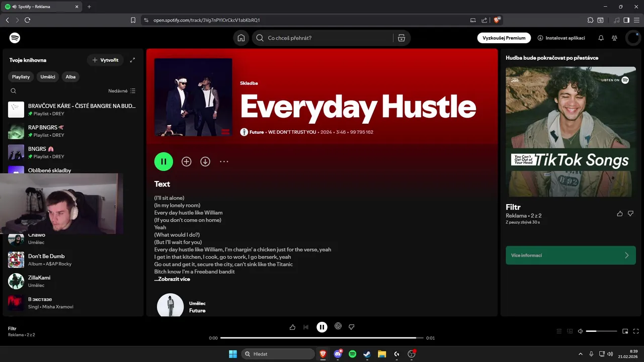Open the Future artist link under the title
This screenshot has width=644, height=362.
[x=257, y=132]
